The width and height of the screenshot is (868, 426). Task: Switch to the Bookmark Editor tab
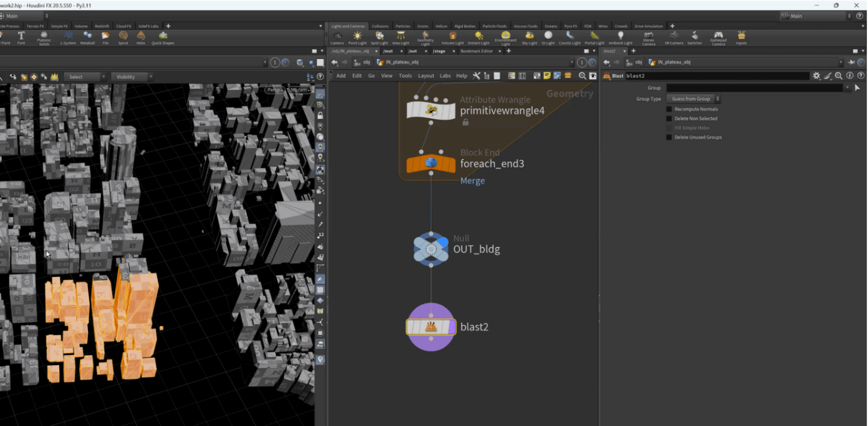pos(476,51)
